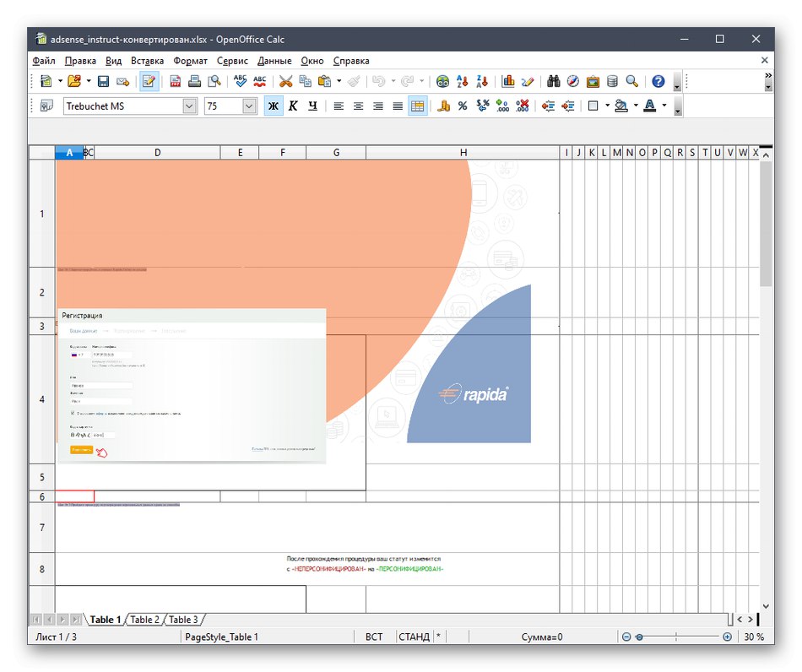Switch to the Table 2 sheet tab

tap(144, 619)
